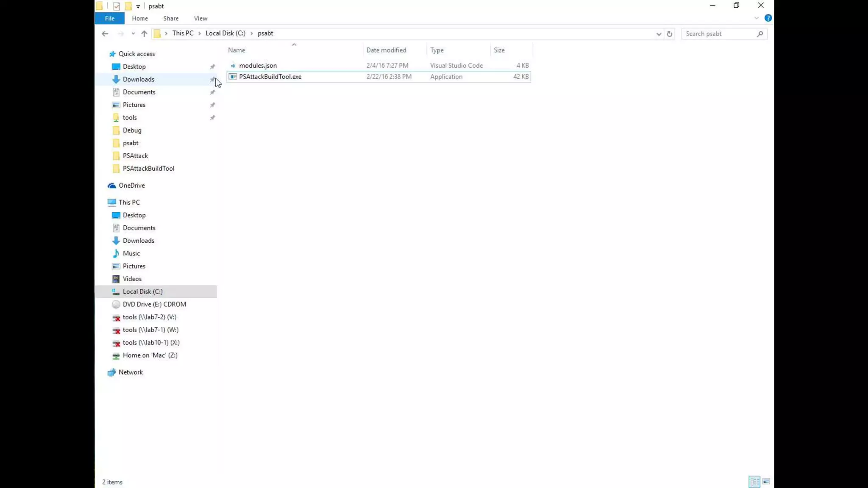Click the Up one level arrow
Screen dimensions: 868x488
(x=144, y=33)
